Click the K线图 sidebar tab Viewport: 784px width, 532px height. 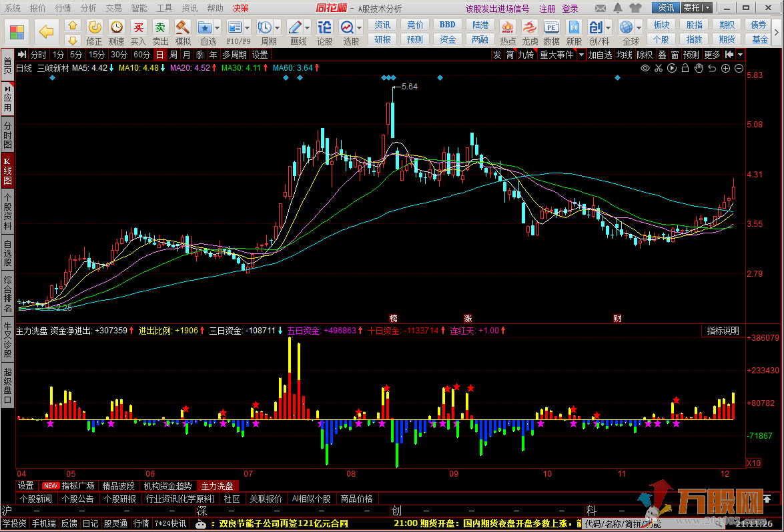tap(7, 171)
